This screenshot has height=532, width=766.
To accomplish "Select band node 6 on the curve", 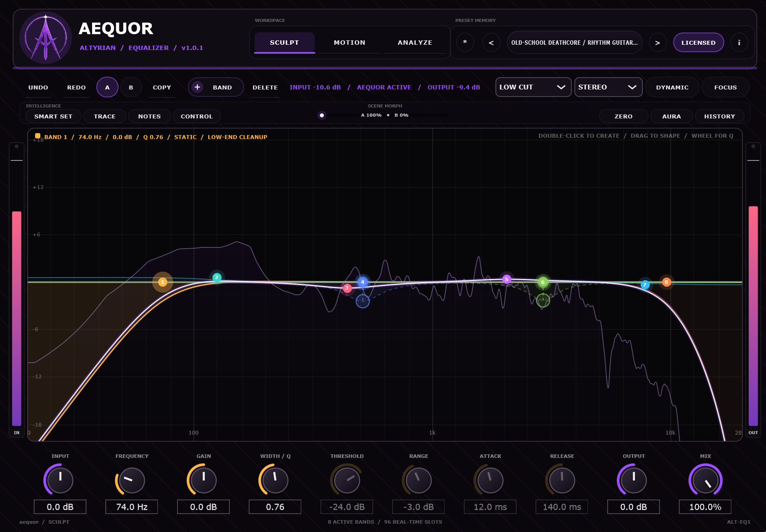I will pyautogui.click(x=543, y=282).
